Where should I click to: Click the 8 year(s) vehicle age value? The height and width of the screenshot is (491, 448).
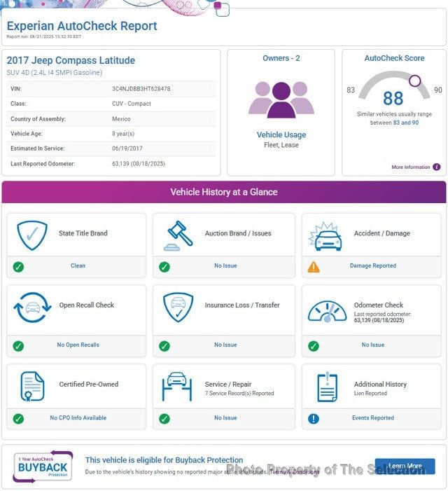(x=123, y=134)
